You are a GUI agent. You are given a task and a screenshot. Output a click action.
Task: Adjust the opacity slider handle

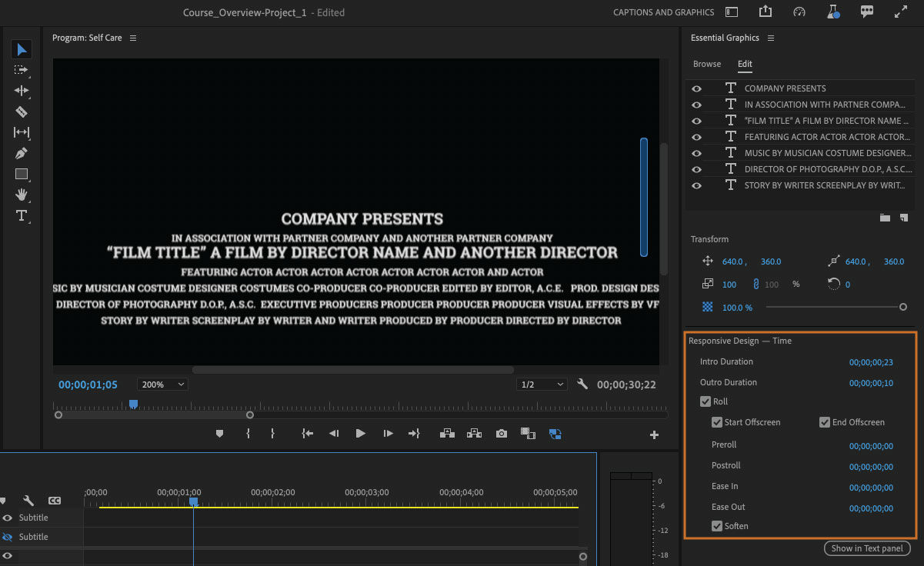coord(903,307)
